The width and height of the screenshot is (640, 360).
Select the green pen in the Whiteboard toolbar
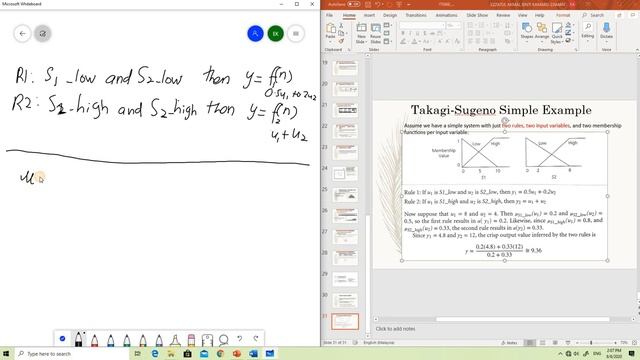click(127, 340)
